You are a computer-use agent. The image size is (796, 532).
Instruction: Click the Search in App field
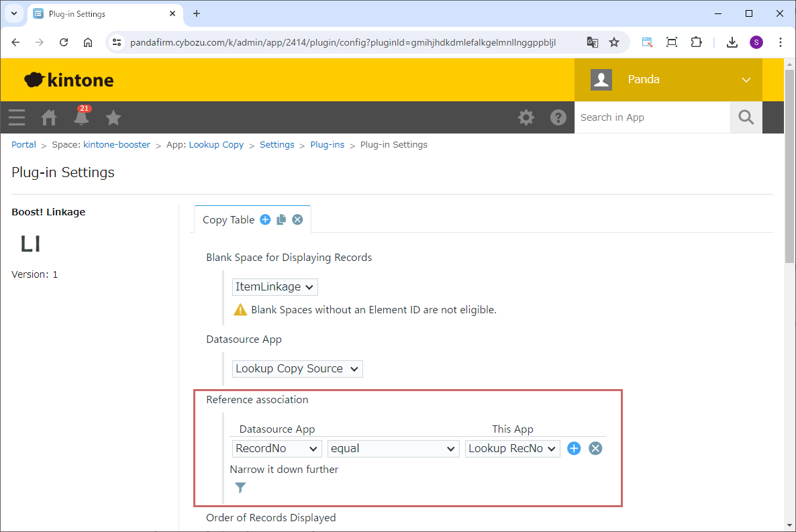652,117
